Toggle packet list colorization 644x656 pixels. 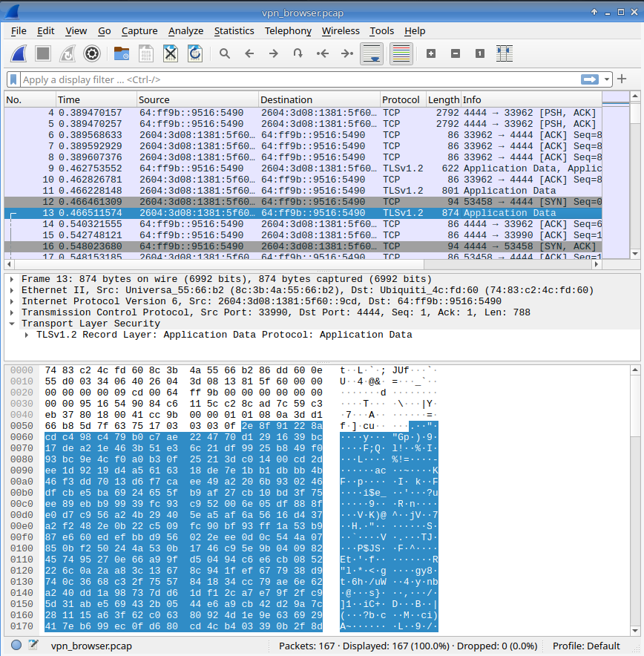click(401, 53)
